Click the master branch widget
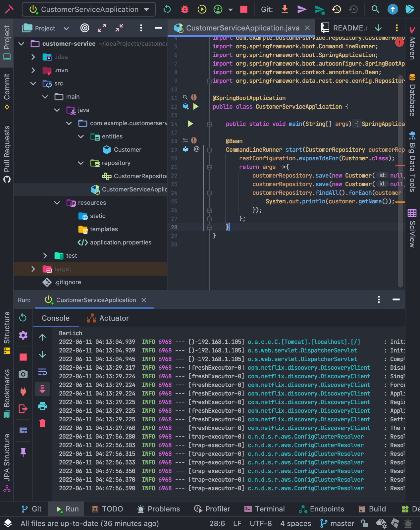 click(x=337, y=523)
